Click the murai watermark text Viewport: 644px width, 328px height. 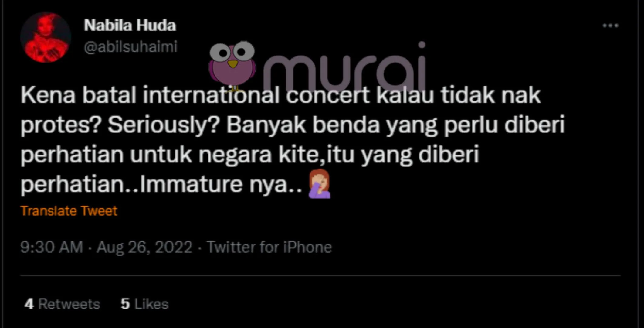344,68
